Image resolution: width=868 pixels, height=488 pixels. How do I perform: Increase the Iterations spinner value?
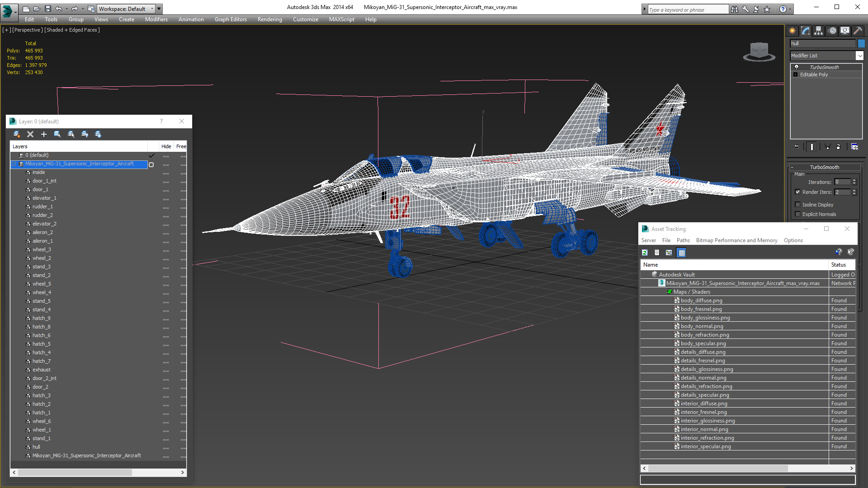click(x=854, y=180)
